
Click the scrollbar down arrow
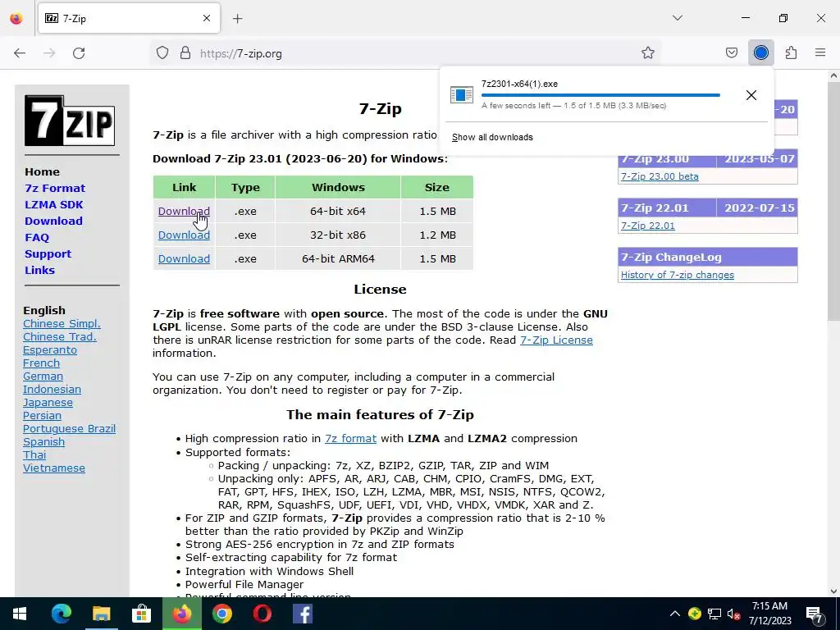(833, 591)
